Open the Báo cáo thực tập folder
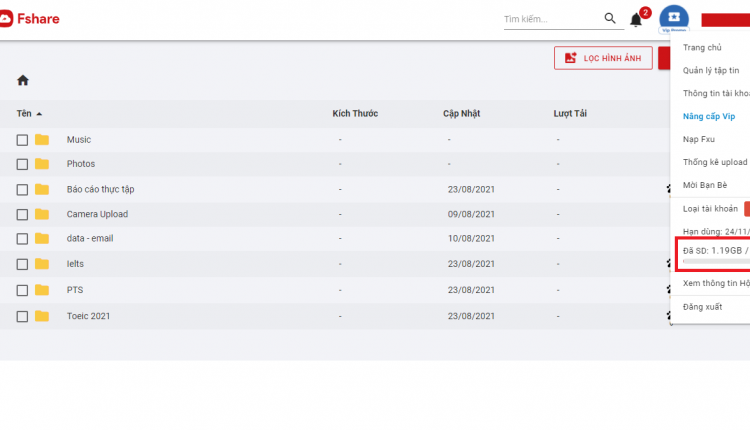This screenshot has width=750, height=430. (100, 189)
